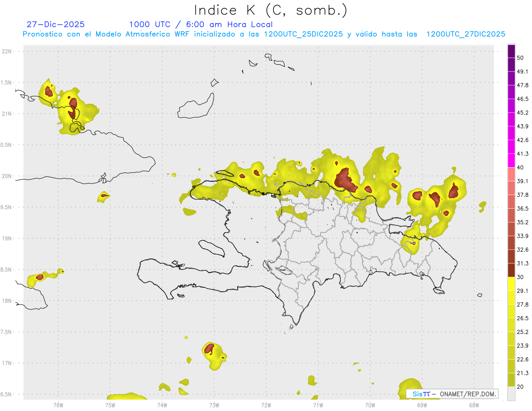
Task: Select the olive-yellow swatch between 20 and 21.3
Action: pos(512,380)
